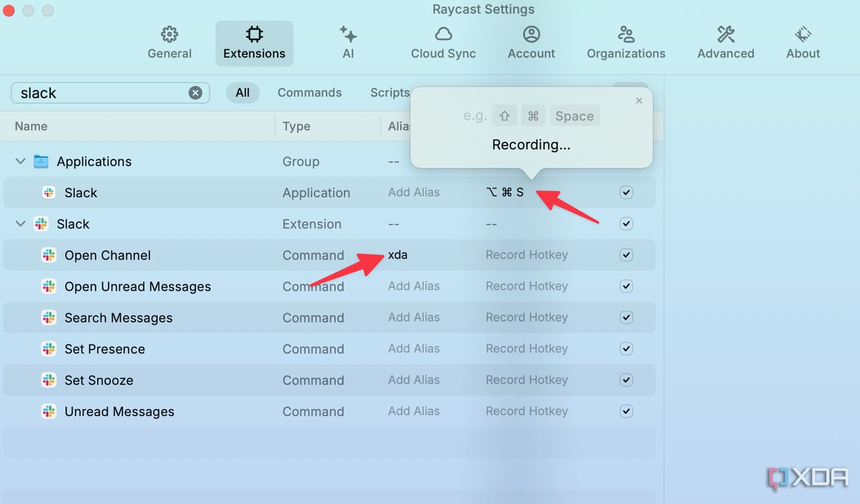860x504 pixels.
Task: Select the Search Messages command name
Action: pyautogui.click(x=119, y=318)
